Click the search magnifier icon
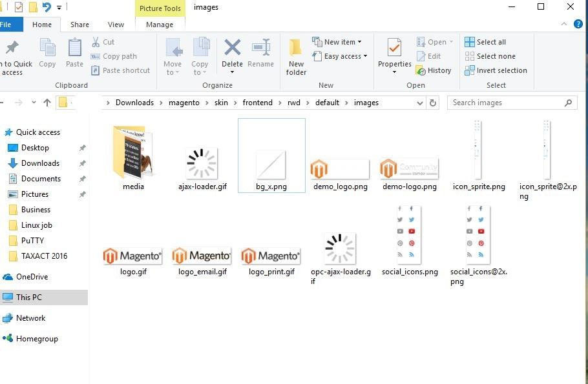 point(568,103)
